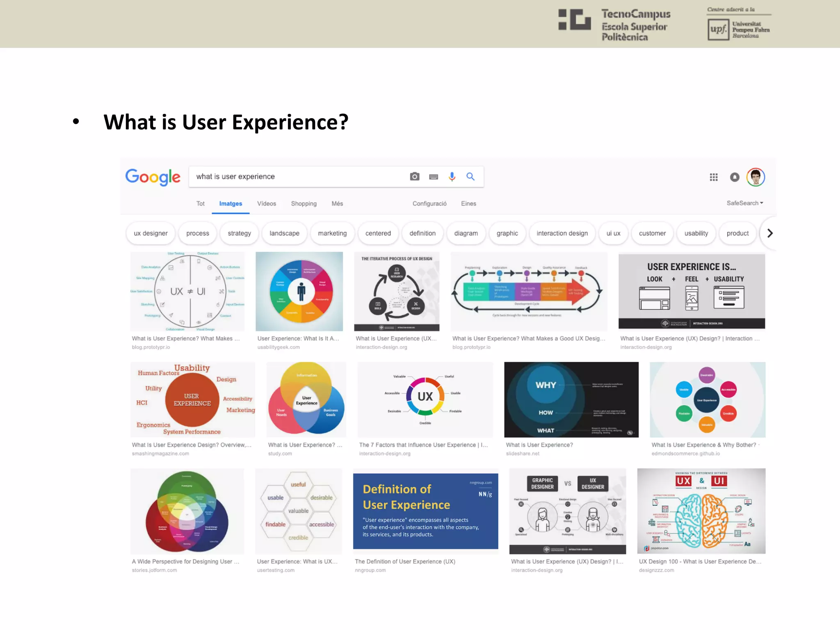
Task: Open the Usability Human Factors image
Action: click(x=193, y=399)
